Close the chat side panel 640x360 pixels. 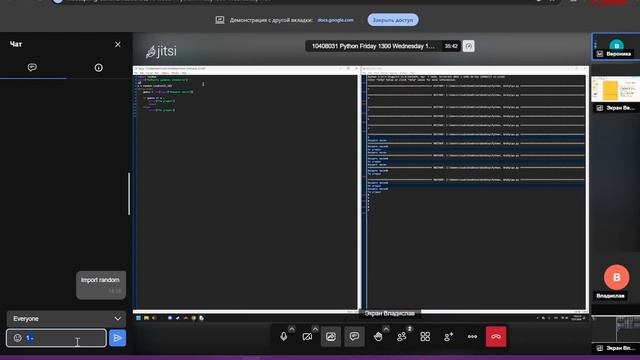coord(118,44)
